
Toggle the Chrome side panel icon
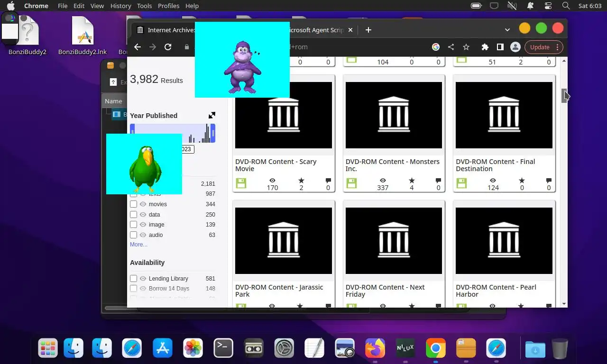click(x=500, y=47)
